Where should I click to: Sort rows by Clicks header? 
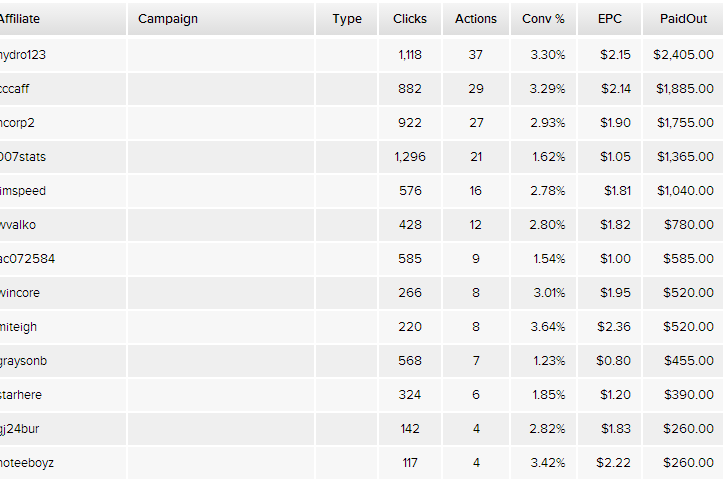(x=410, y=19)
